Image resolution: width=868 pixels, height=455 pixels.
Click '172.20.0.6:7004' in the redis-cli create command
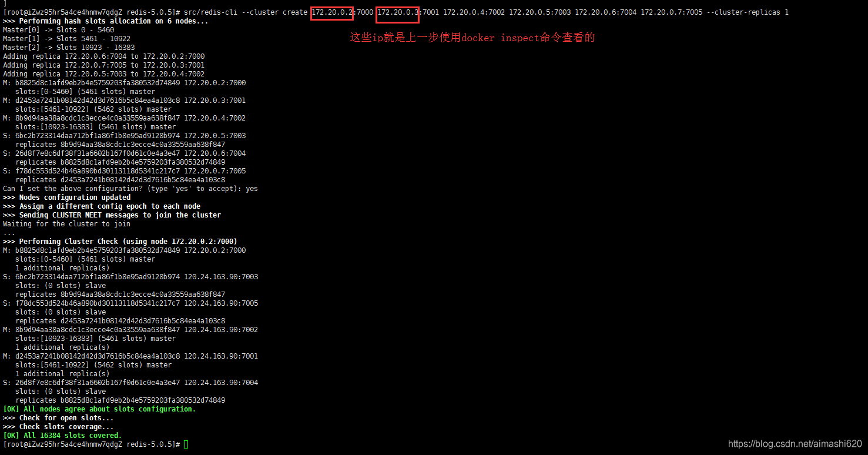coord(605,12)
